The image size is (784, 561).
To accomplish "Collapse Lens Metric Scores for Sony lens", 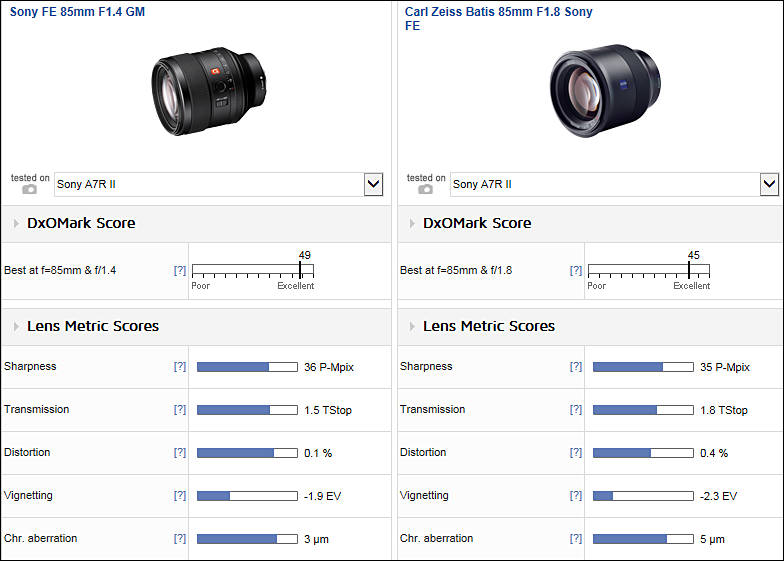I will pos(16,326).
